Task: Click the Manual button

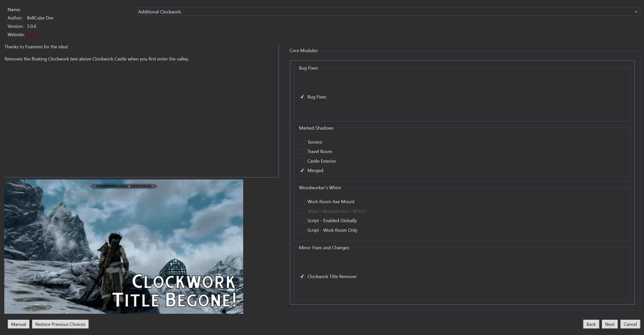Action: click(18, 324)
